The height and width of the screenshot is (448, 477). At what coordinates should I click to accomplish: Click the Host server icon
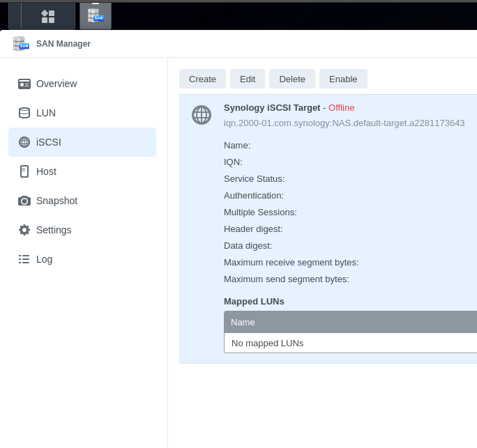[24, 171]
